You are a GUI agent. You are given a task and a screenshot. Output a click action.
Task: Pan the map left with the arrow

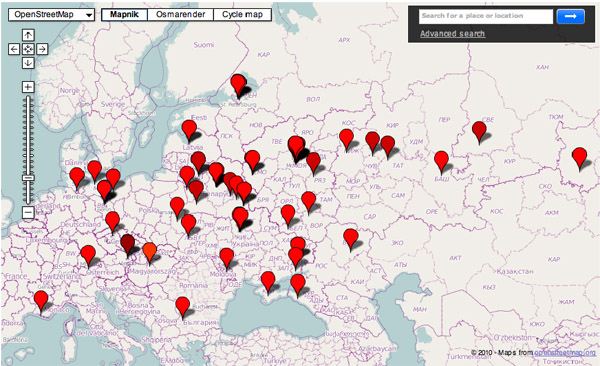(14, 49)
